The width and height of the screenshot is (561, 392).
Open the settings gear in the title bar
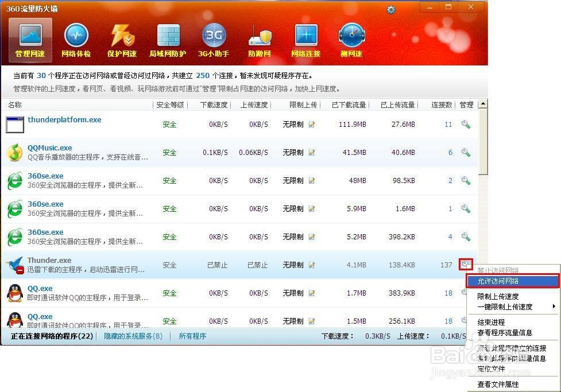click(391, 9)
